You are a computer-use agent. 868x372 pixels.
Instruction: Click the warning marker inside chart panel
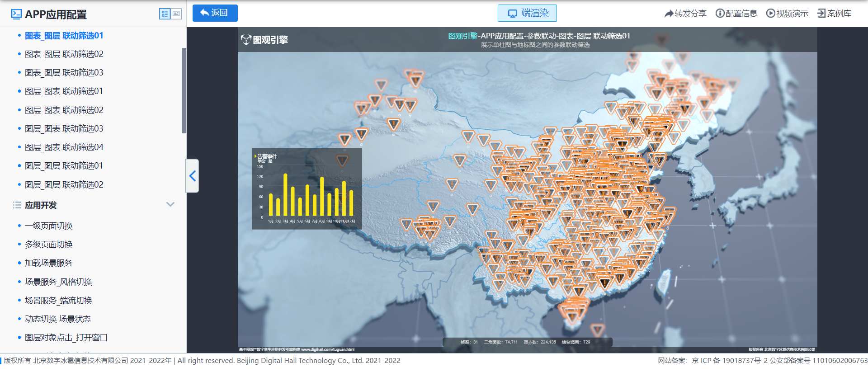pyautogui.click(x=342, y=160)
